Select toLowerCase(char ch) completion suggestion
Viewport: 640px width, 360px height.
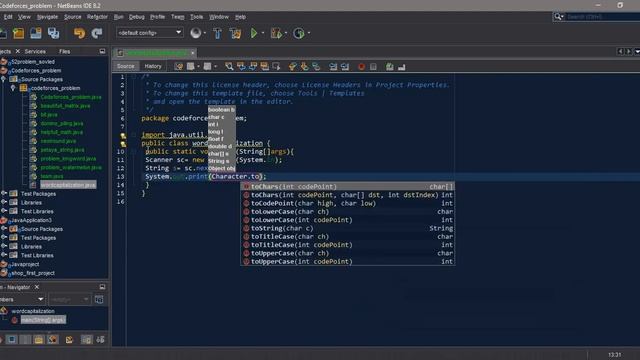(348, 211)
